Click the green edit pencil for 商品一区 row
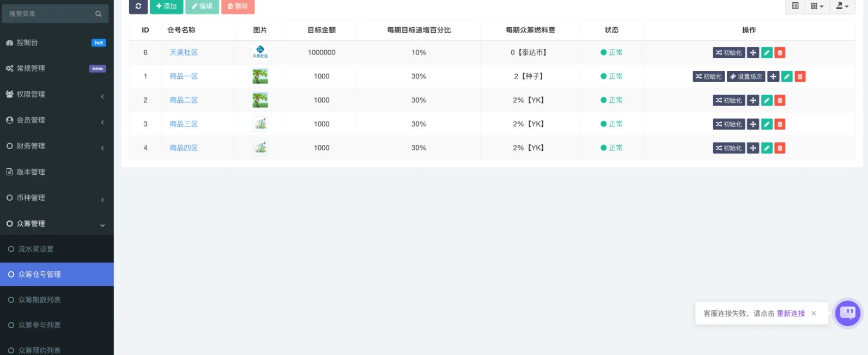Viewport: 868px width, 355px height. (x=787, y=77)
